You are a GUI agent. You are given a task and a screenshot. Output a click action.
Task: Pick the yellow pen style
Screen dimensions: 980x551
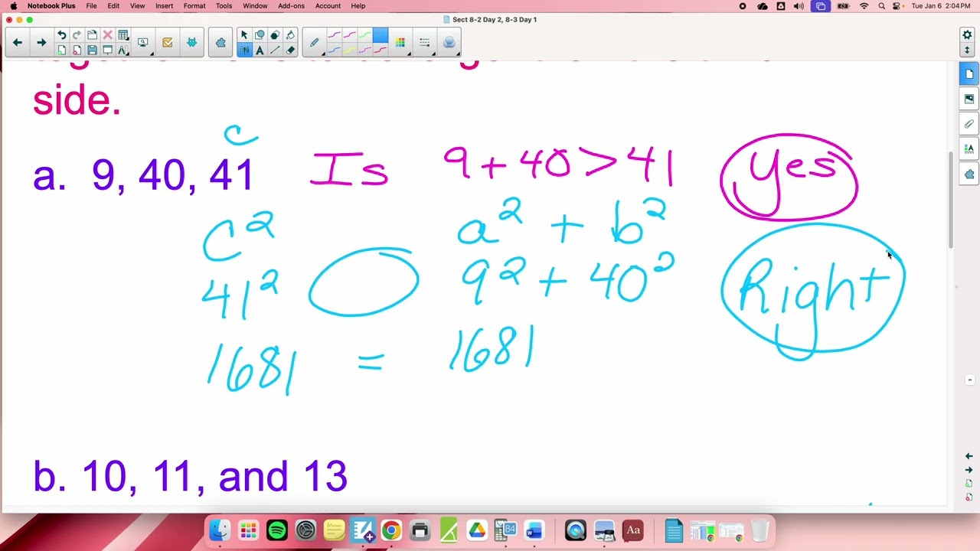(x=349, y=51)
